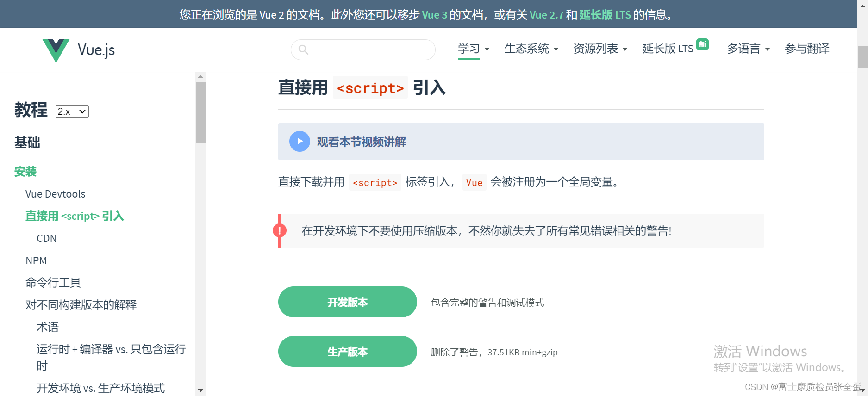Viewport: 868px width, 396px height.
Task: Click the 教程 sidebar heading
Action: click(x=31, y=110)
